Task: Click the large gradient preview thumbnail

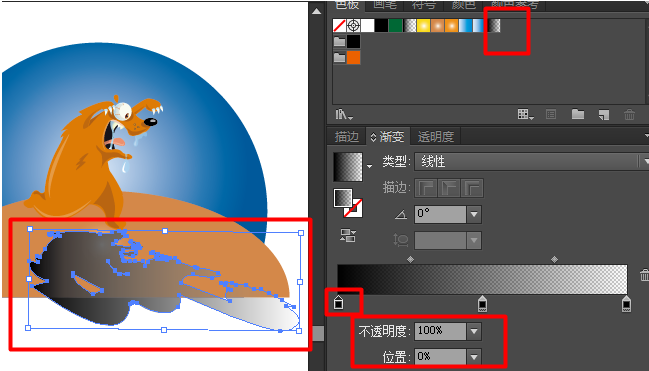Action: pos(348,167)
